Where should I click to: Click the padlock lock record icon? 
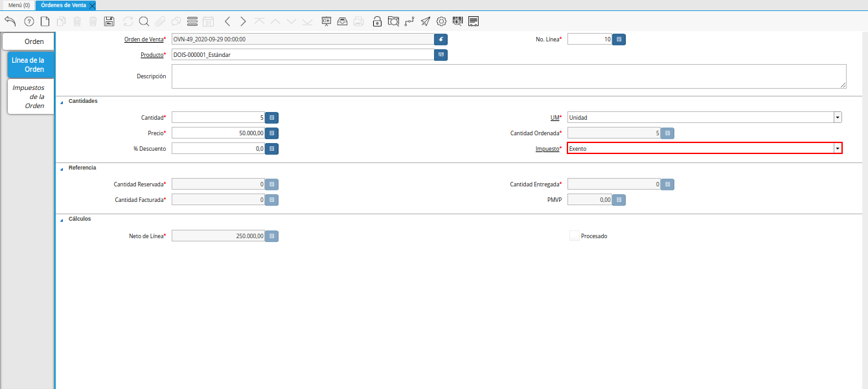pyautogui.click(x=378, y=21)
